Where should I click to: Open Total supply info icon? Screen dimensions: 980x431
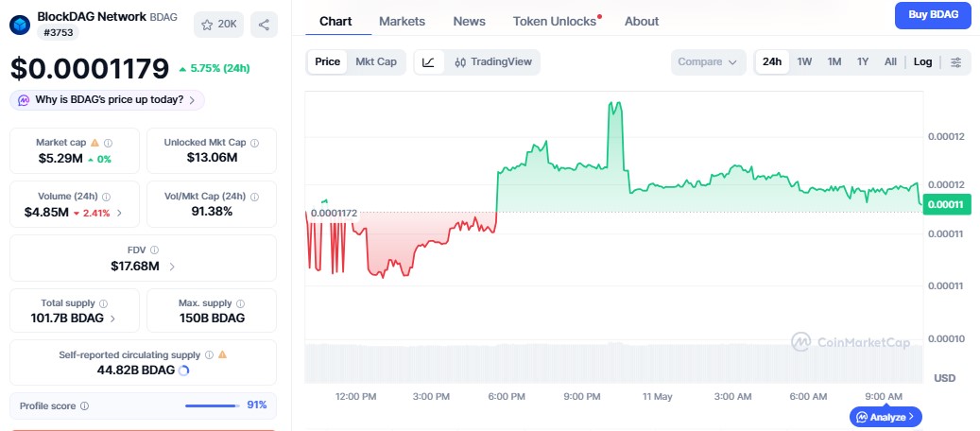[103, 303]
